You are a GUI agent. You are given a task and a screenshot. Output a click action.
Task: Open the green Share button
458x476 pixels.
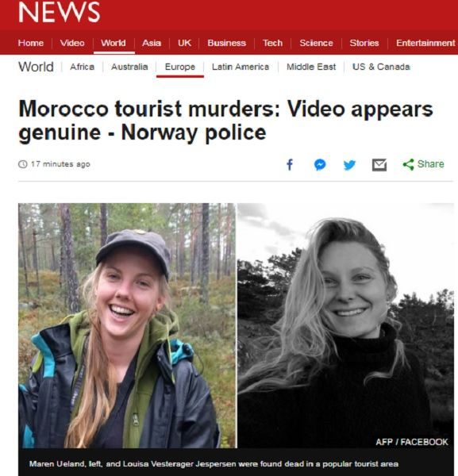(x=423, y=164)
